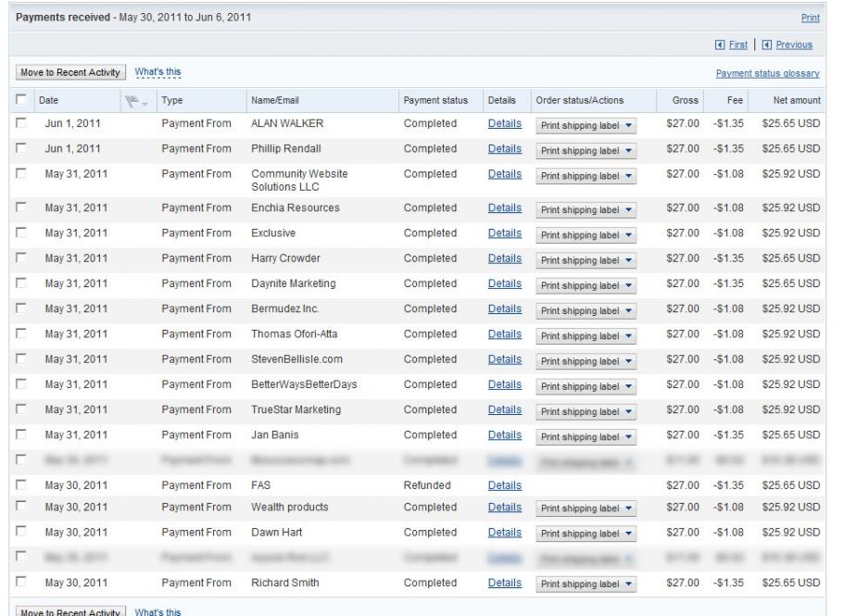Click the top What's this help link
Screen dimensions: 844x616
pos(157,70)
